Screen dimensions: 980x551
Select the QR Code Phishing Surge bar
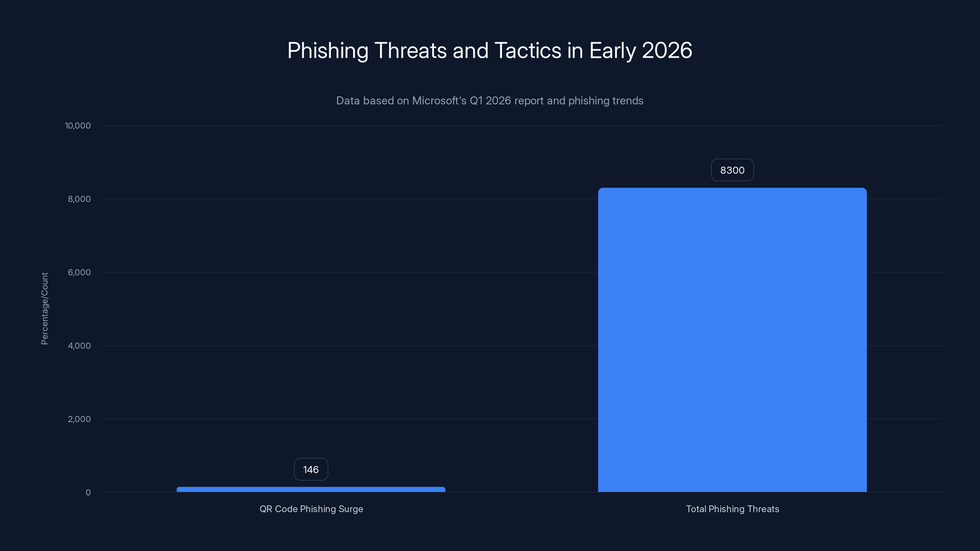pyautogui.click(x=311, y=489)
